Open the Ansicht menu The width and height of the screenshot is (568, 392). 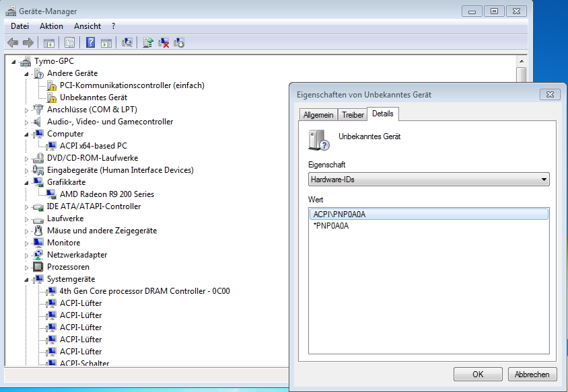(x=87, y=26)
